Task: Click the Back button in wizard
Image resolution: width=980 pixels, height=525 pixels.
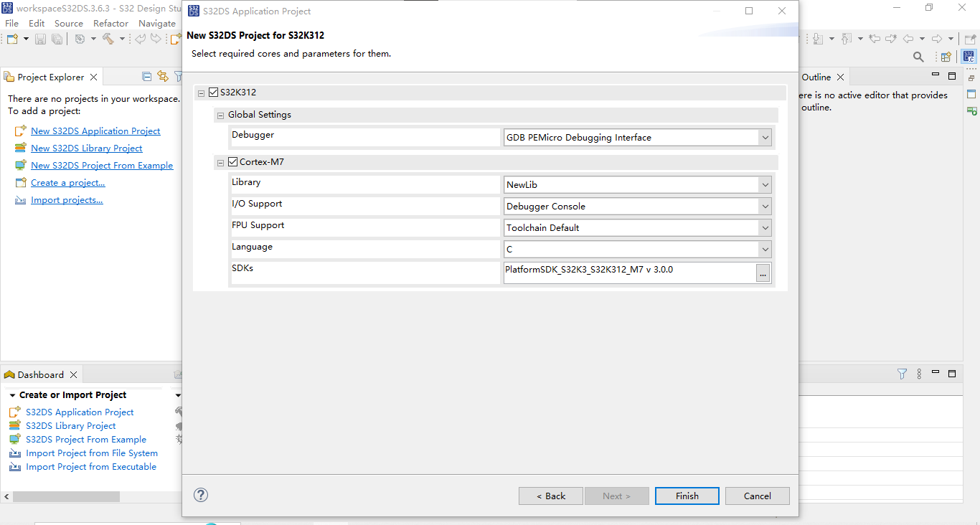Action: click(551, 496)
